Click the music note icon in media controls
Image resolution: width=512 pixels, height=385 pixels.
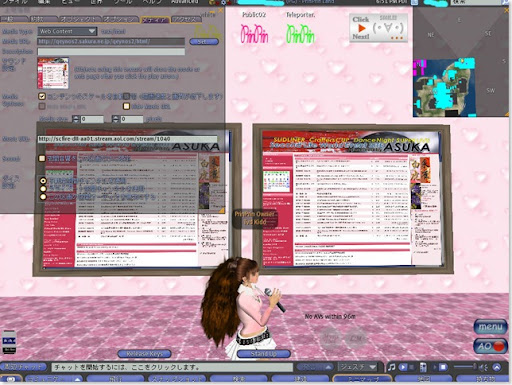(391, 367)
